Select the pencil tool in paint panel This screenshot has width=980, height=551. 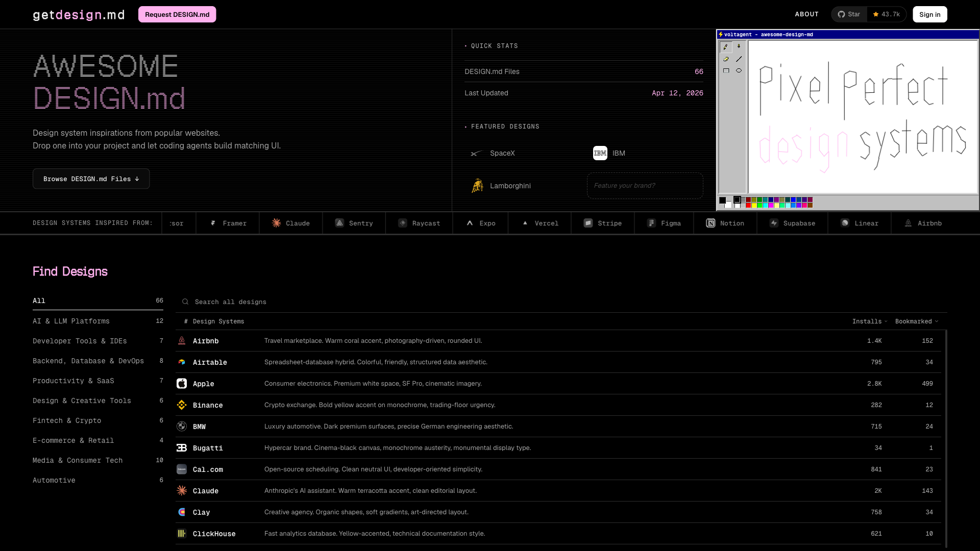point(726,47)
